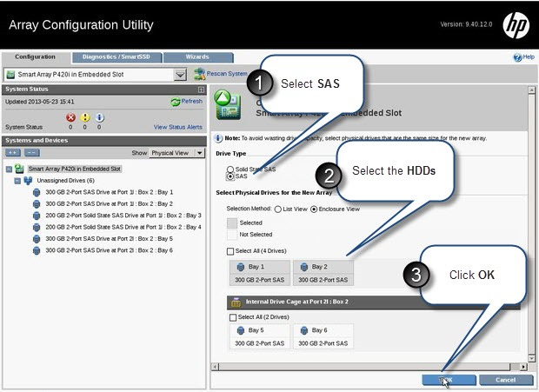Click the expand all (++) button
This screenshot has width=539, height=392.
(x=13, y=153)
